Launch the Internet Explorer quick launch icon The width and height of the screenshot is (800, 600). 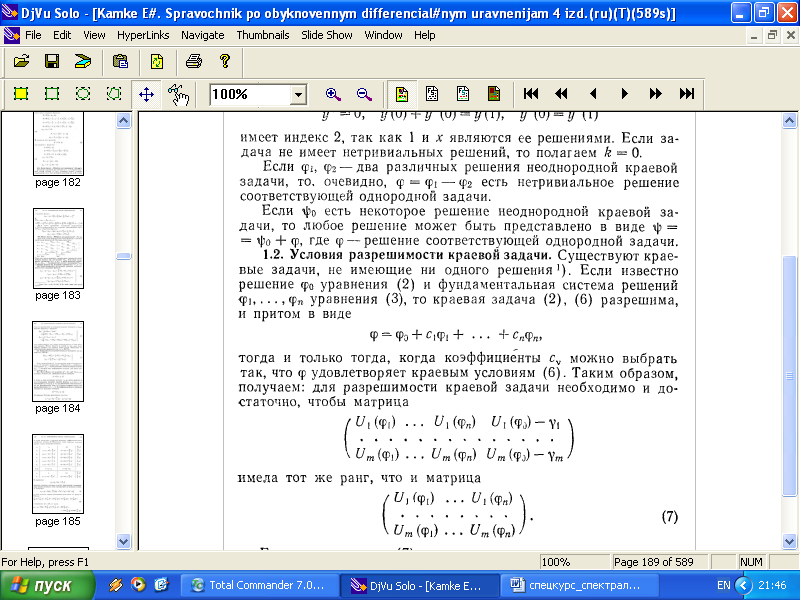tap(161, 585)
